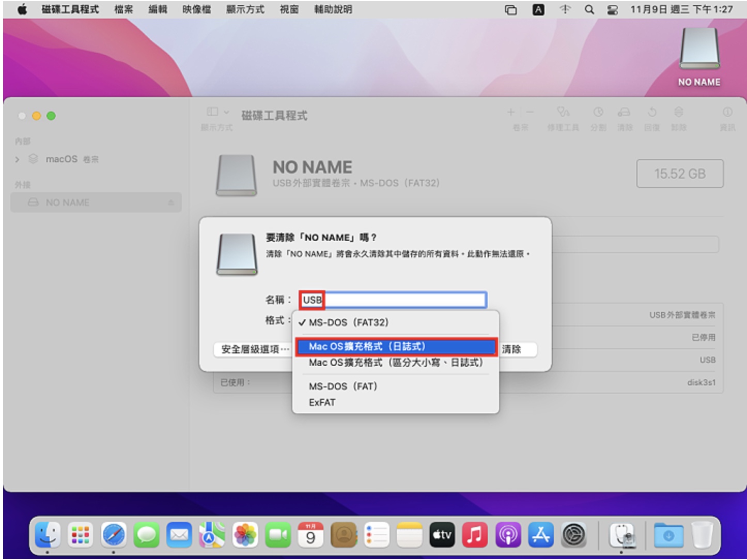747x560 pixels.
Task: Click the 卸除 unmount toolbar icon
Action: [679, 112]
